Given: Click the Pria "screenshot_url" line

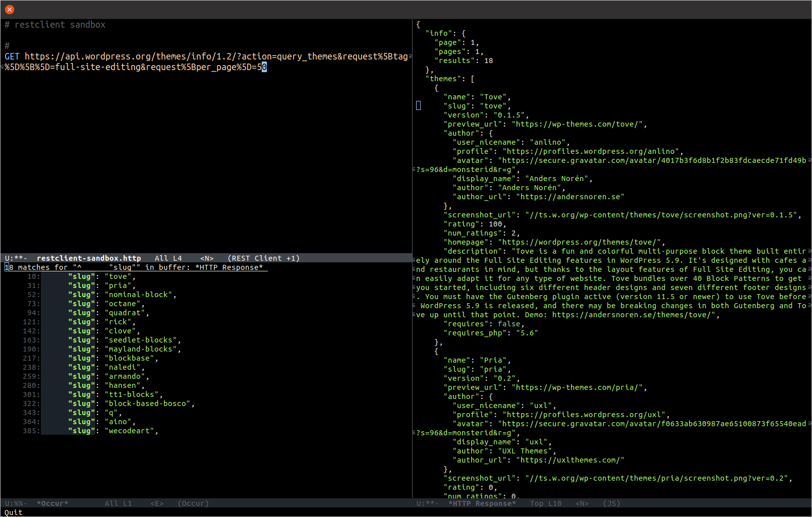Looking at the screenshot, I should pyautogui.click(x=618, y=478).
